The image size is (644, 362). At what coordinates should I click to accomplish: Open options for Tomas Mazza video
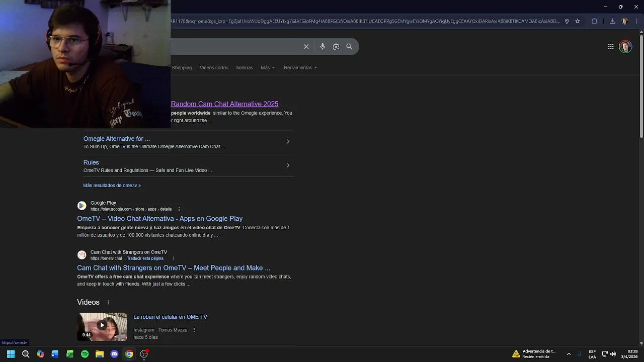194,330
